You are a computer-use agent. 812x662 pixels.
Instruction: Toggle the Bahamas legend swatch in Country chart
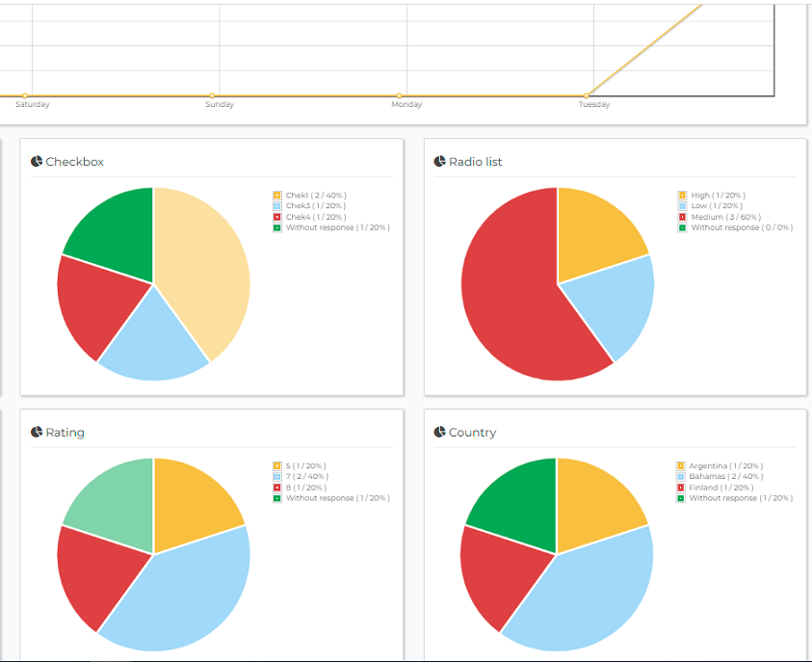click(680, 476)
